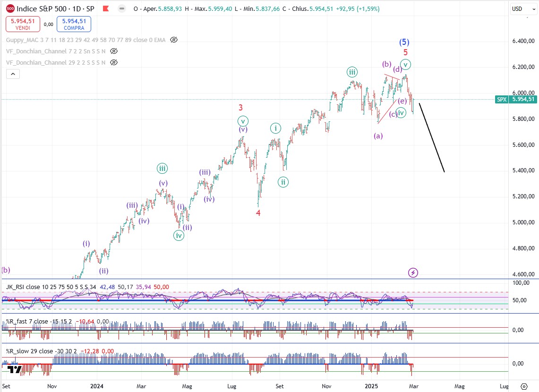Click the SPX price label 5.954,51
Screen dimensions: 539x392
(x=516, y=99)
